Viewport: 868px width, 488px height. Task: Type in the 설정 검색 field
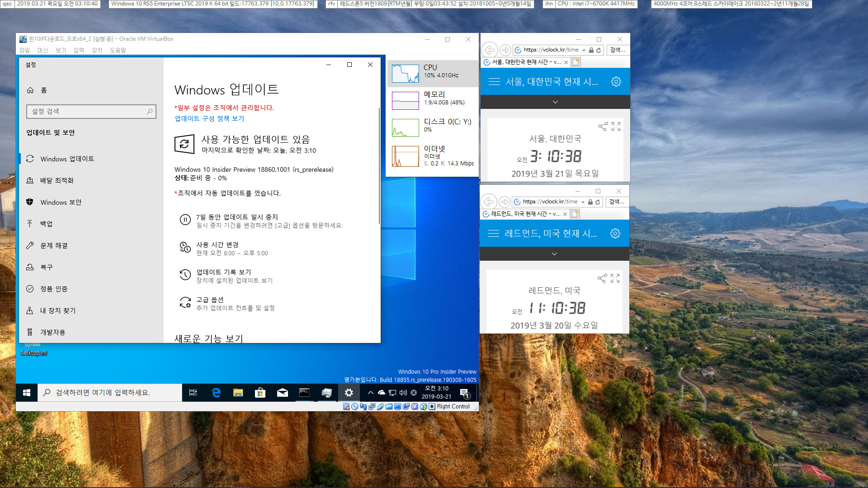click(91, 112)
